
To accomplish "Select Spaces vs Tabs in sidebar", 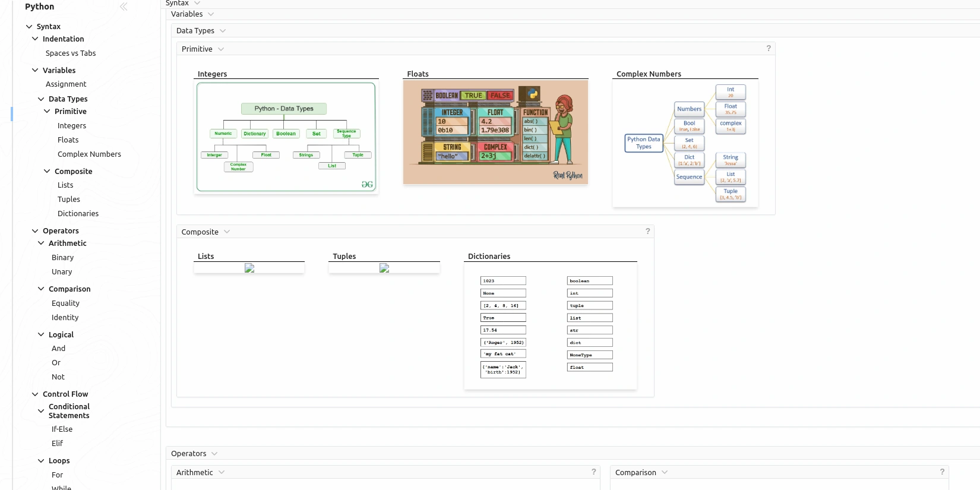I will (71, 53).
